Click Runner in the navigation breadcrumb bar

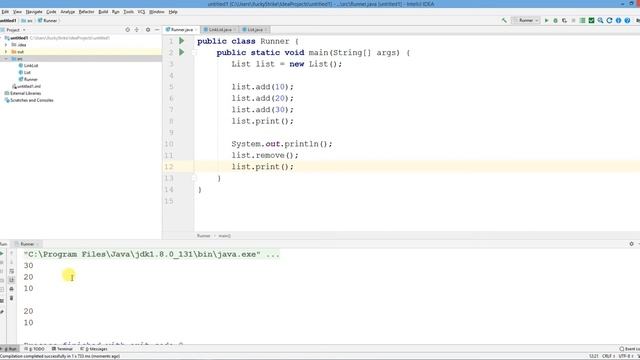[48, 20]
